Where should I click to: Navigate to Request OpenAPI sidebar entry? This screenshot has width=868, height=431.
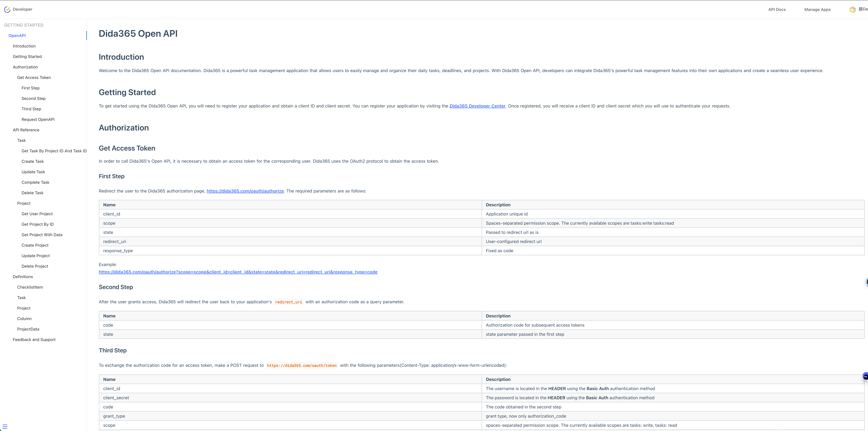coord(38,120)
